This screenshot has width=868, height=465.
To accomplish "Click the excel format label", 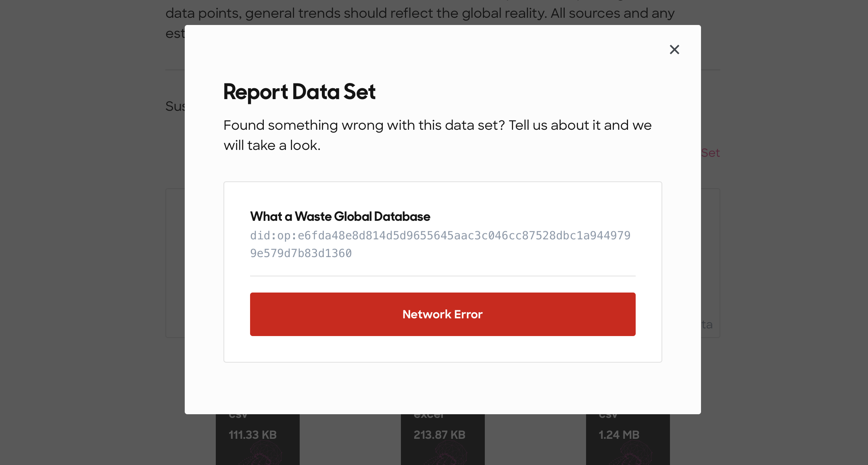I will coord(428,413).
